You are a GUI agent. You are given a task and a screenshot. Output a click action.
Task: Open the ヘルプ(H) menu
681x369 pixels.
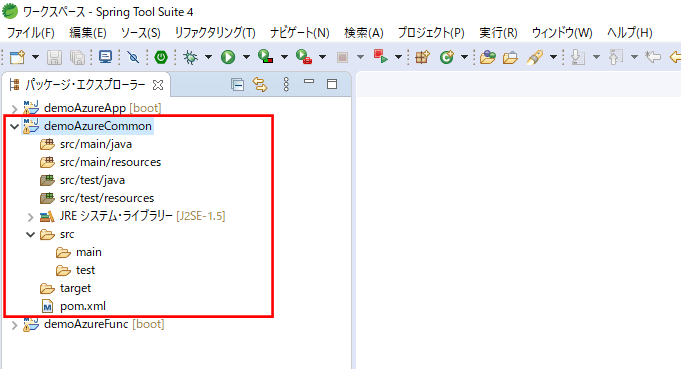[x=629, y=33]
